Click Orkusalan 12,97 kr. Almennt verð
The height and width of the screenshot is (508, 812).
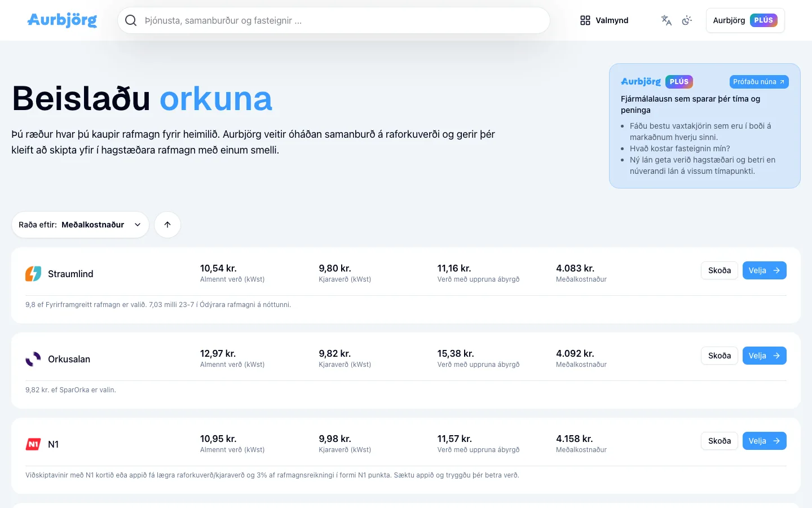pyautogui.click(x=232, y=358)
